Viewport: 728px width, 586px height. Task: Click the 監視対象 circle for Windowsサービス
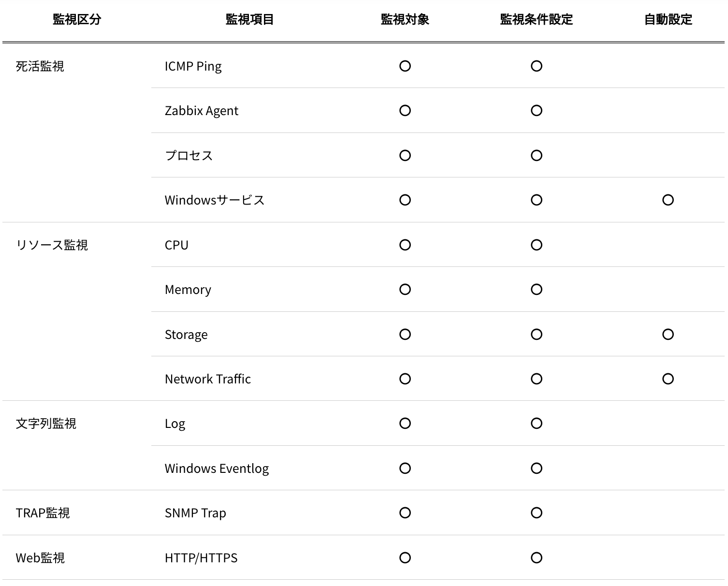click(x=405, y=200)
